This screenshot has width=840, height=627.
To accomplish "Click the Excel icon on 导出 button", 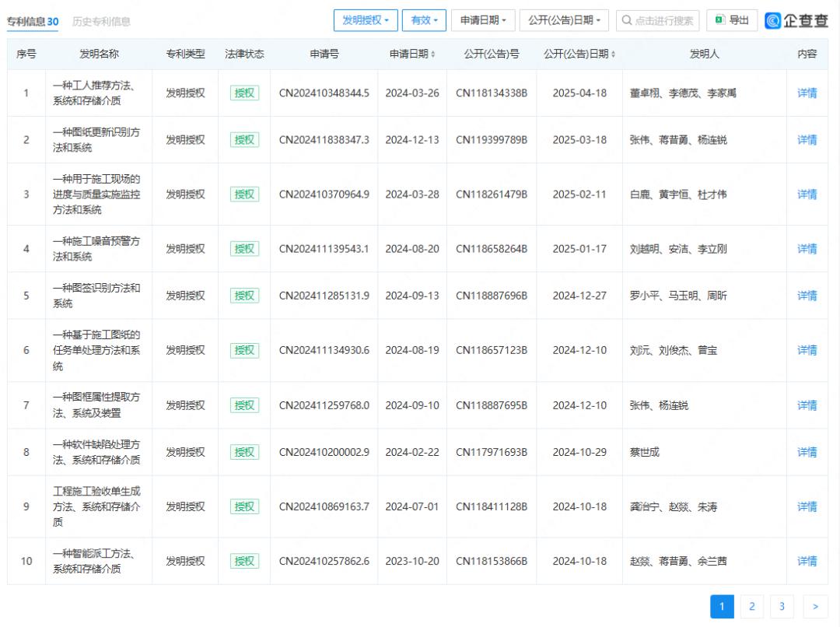I will pyautogui.click(x=720, y=19).
